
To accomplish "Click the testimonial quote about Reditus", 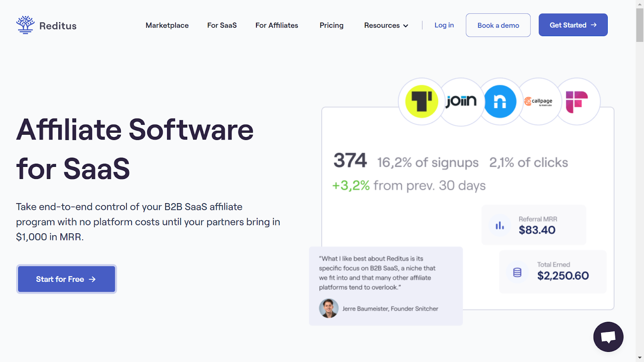I will coord(377,273).
